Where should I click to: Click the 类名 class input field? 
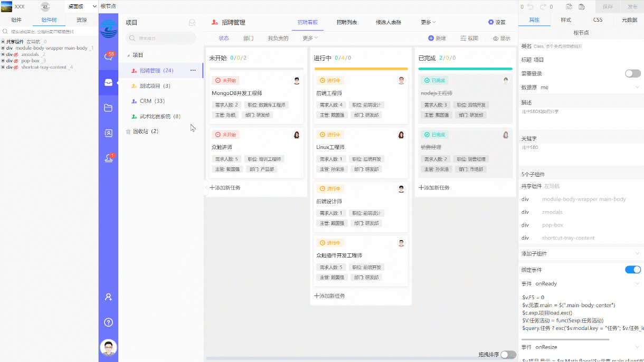tap(588, 46)
